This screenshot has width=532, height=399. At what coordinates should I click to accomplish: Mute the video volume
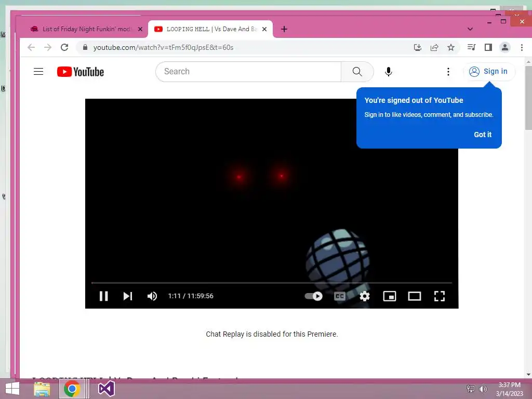(x=152, y=296)
